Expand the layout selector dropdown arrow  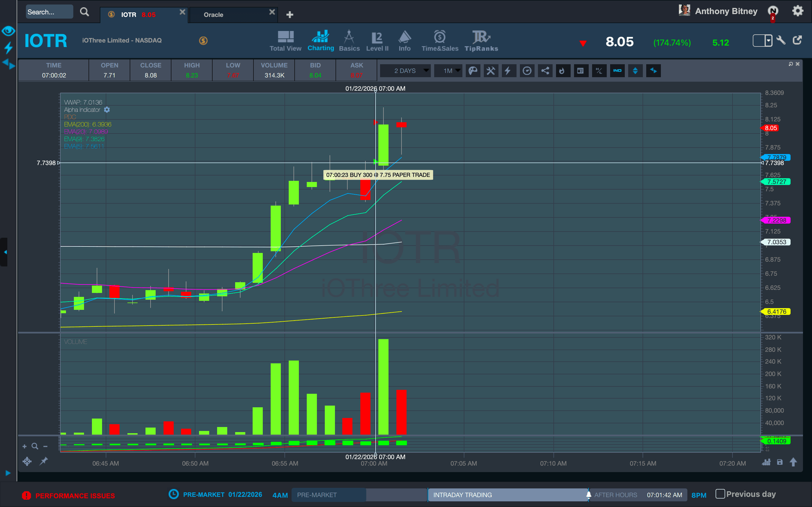point(768,41)
